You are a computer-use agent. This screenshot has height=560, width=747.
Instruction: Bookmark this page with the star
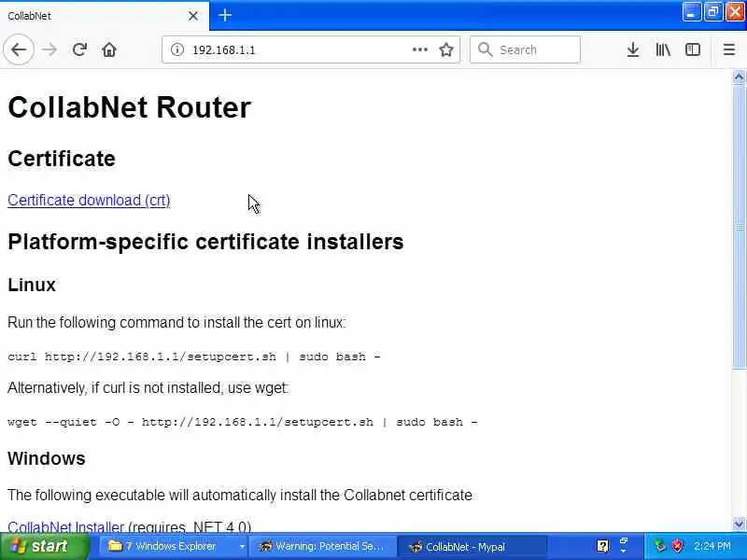[446, 49]
